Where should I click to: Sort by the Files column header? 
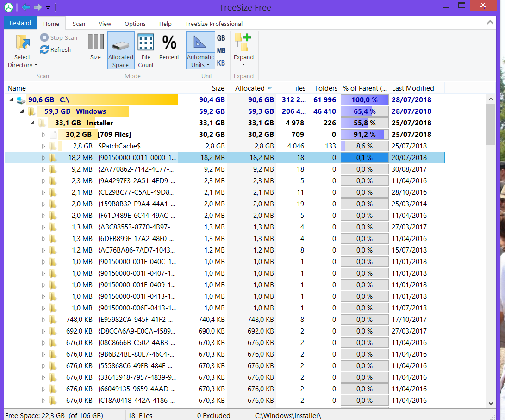(x=292, y=88)
